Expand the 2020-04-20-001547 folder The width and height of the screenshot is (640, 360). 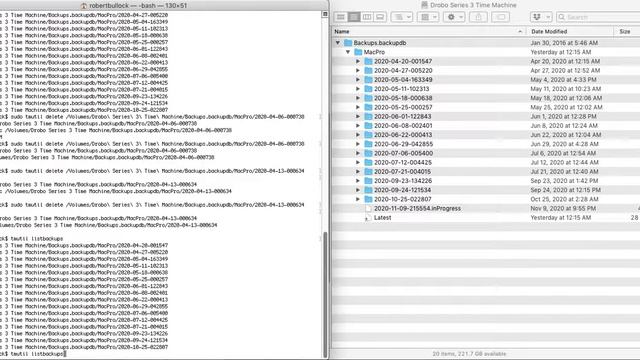click(358, 61)
